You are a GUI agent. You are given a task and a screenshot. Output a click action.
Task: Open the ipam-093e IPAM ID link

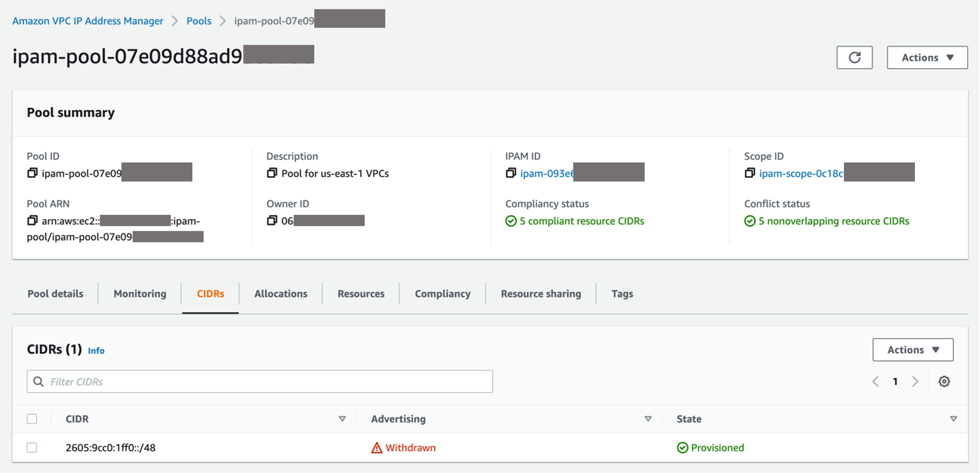(x=547, y=173)
